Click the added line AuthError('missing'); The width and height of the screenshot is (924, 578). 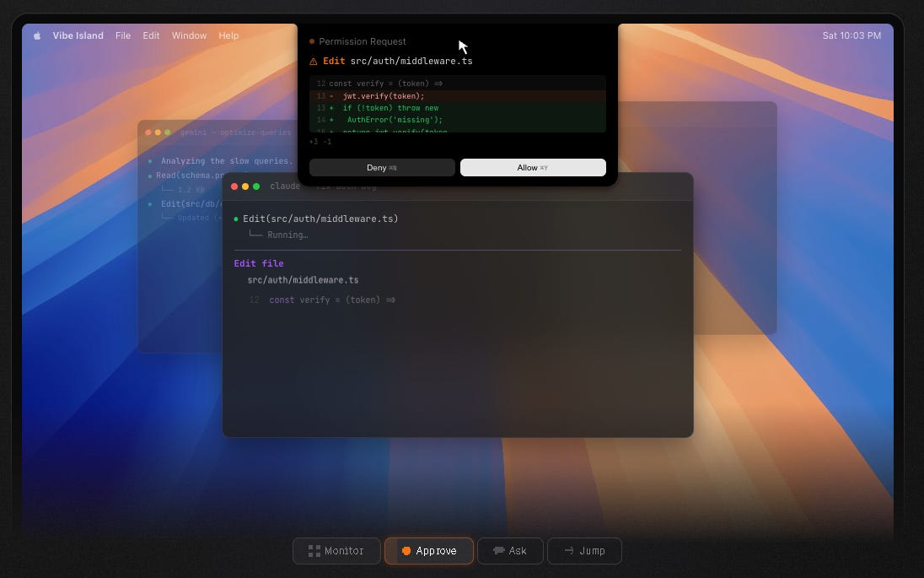(x=457, y=120)
